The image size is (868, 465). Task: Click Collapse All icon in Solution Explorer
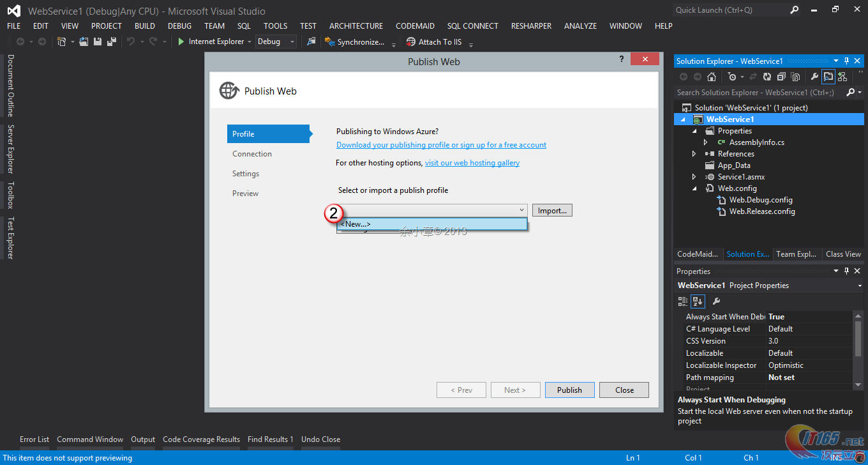coord(781,77)
